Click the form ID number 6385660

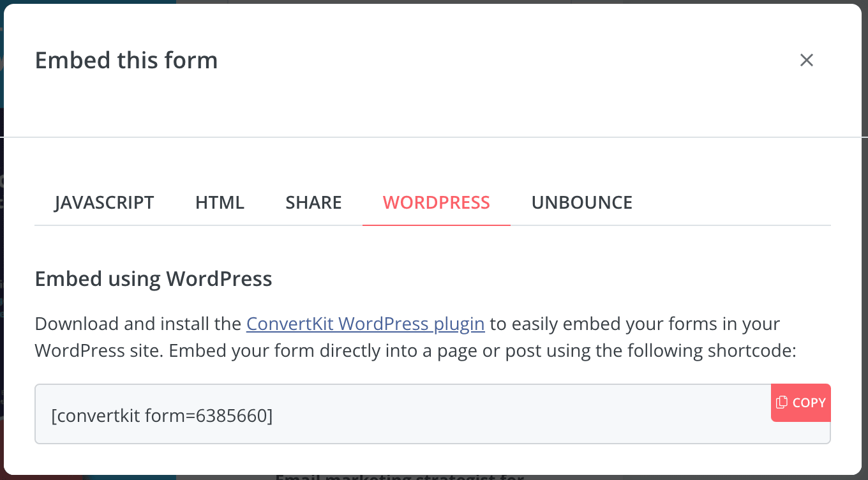[232, 416]
